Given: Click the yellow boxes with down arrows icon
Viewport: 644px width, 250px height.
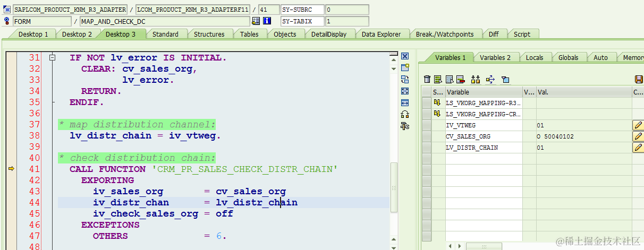Looking at the screenshot, I should tap(476, 80).
